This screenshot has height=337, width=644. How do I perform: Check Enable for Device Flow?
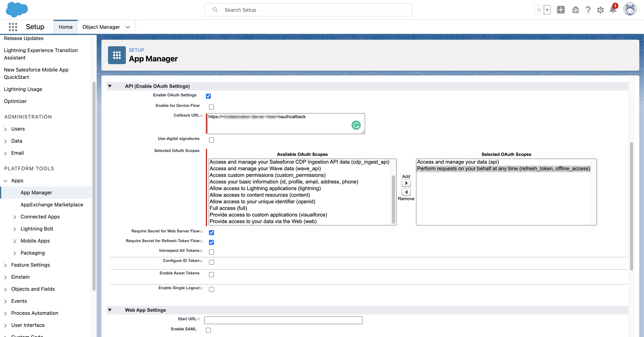[x=211, y=107]
